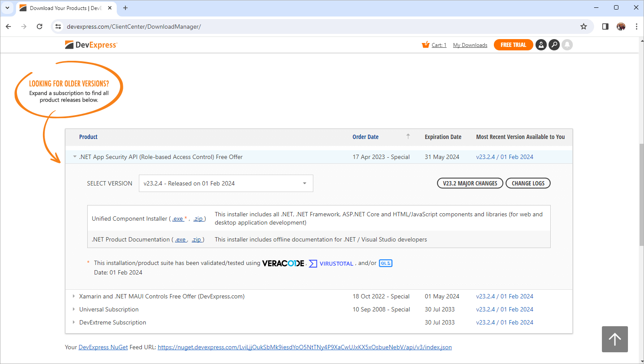
Task: Open the browser's three-dot menu
Action: 637,26
